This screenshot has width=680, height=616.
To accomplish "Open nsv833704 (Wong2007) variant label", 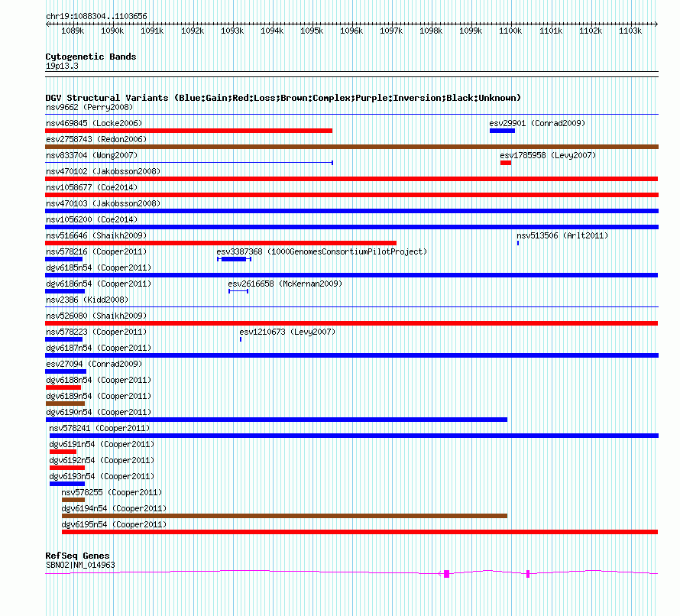I will coord(92,155).
